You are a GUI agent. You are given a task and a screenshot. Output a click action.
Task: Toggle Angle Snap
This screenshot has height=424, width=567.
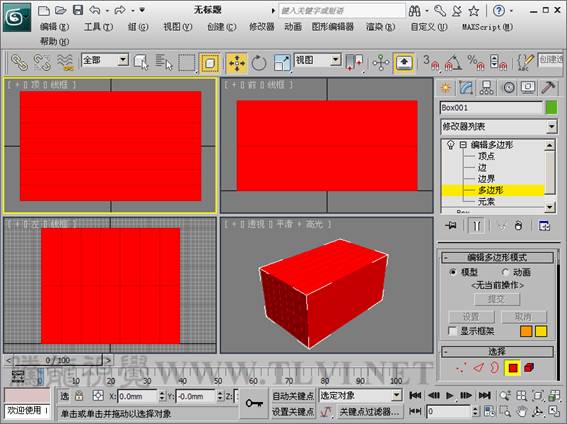coord(453,62)
